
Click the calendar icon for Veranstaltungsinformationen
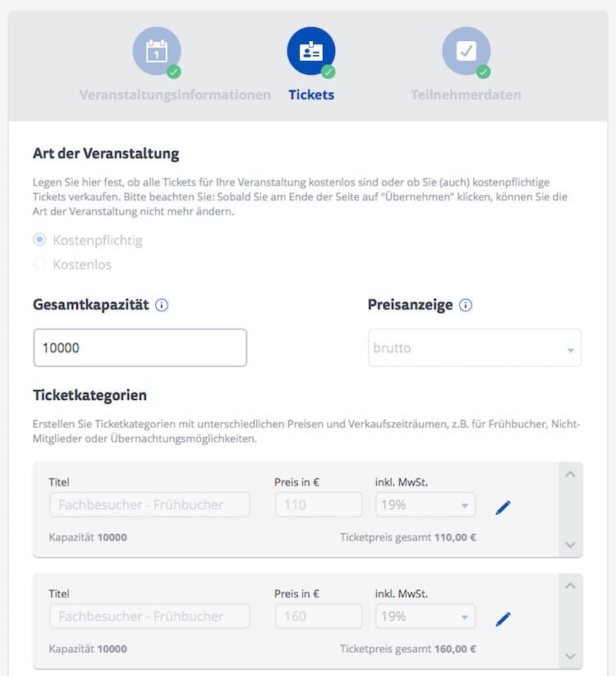tap(156, 51)
